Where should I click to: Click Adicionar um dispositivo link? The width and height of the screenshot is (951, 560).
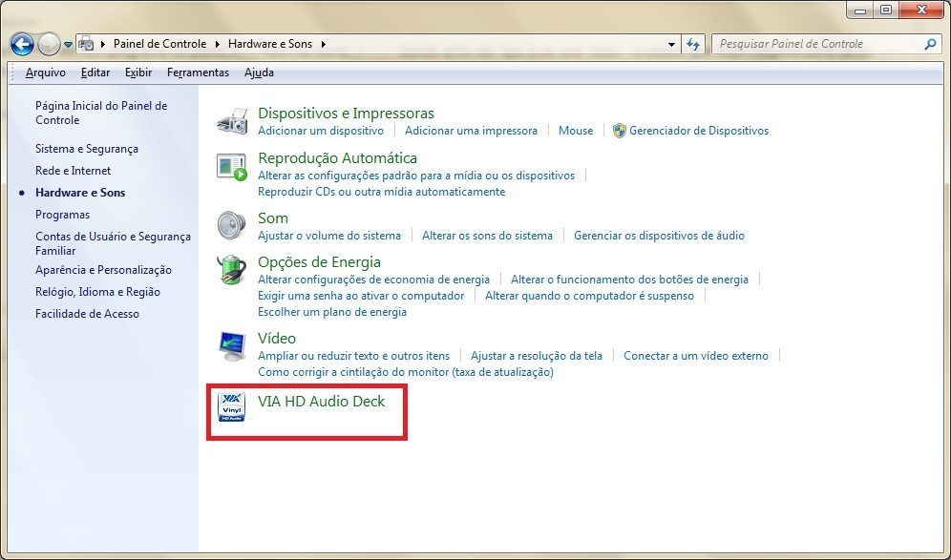pos(321,131)
